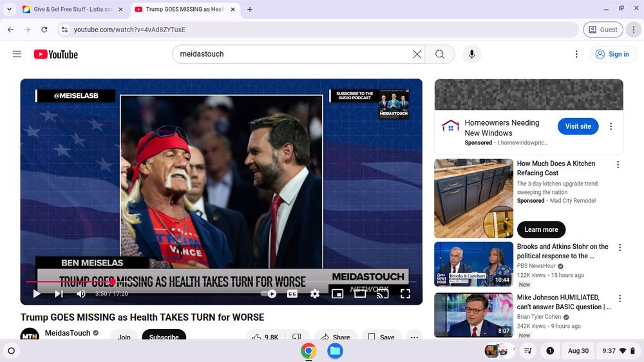This screenshot has width=644, height=362.
Task: Clear the search box text
Action: point(417,54)
